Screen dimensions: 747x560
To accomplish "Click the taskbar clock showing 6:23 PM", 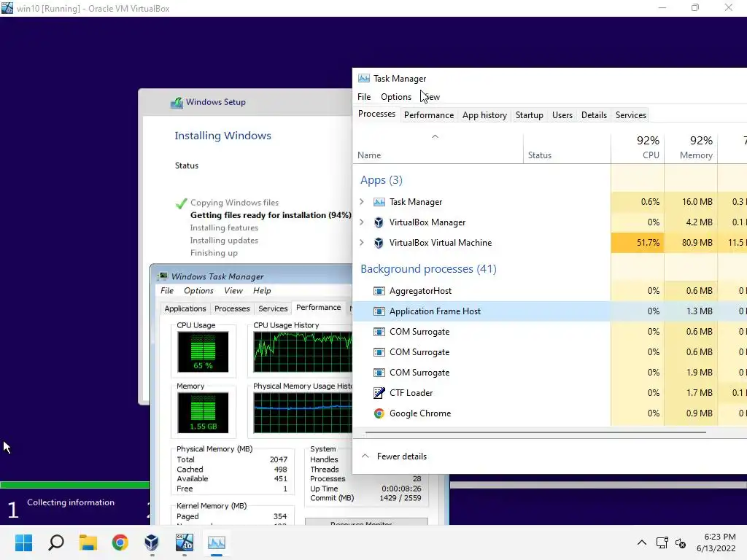I will coord(716,542).
